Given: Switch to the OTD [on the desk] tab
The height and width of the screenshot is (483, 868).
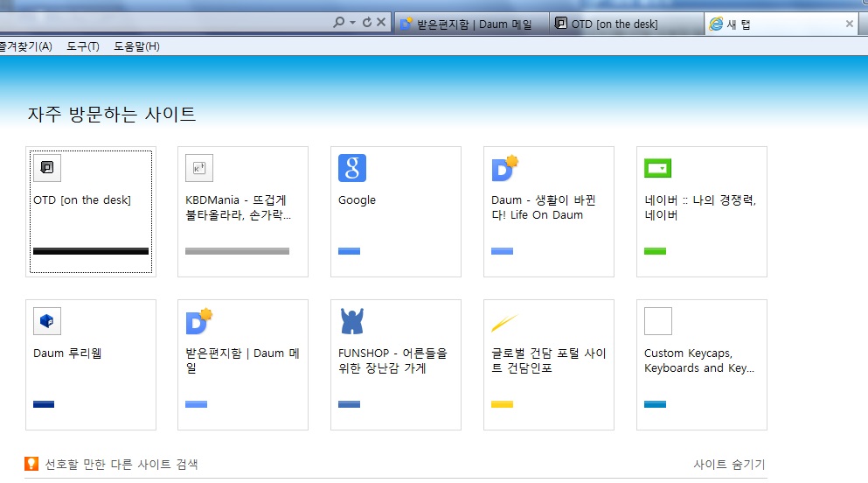Looking at the screenshot, I should coord(627,24).
